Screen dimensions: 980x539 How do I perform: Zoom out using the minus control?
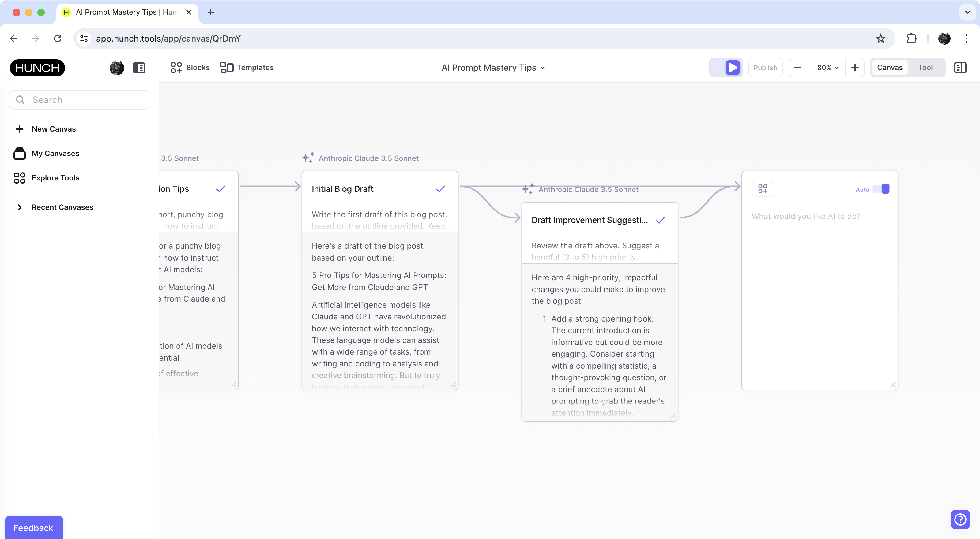(x=797, y=67)
